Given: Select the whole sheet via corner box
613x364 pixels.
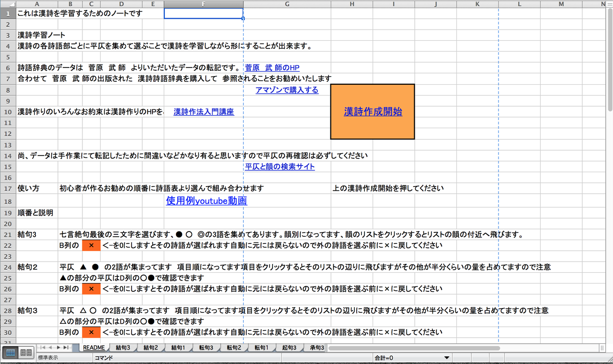Looking at the screenshot, I should pyautogui.click(x=8, y=4).
